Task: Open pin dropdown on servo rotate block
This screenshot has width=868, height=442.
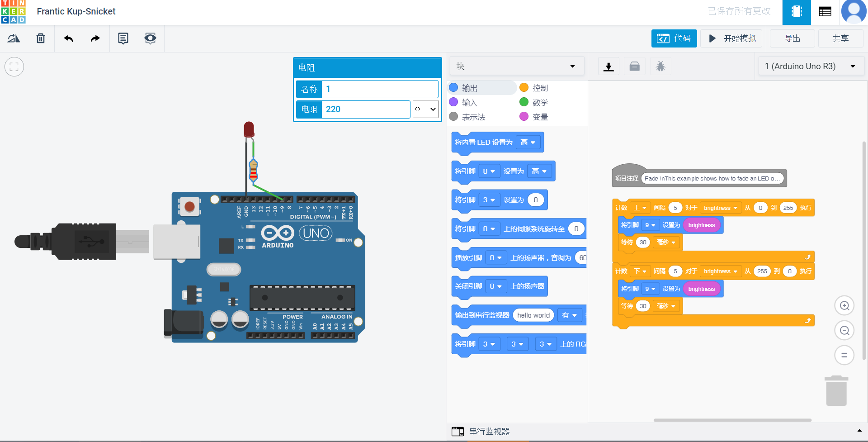Action: (x=489, y=229)
